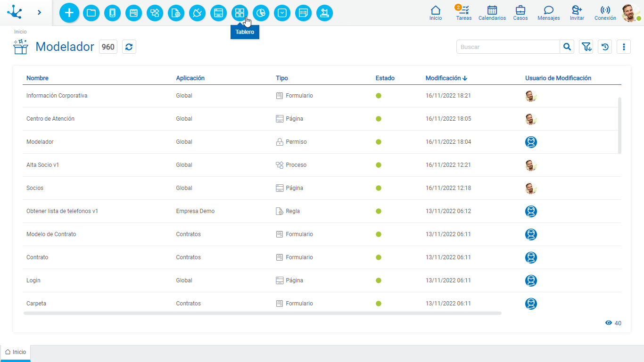The height and width of the screenshot is (362, 644).
Task: Open the Tablero grid icon
Action: tap(239, 13)
